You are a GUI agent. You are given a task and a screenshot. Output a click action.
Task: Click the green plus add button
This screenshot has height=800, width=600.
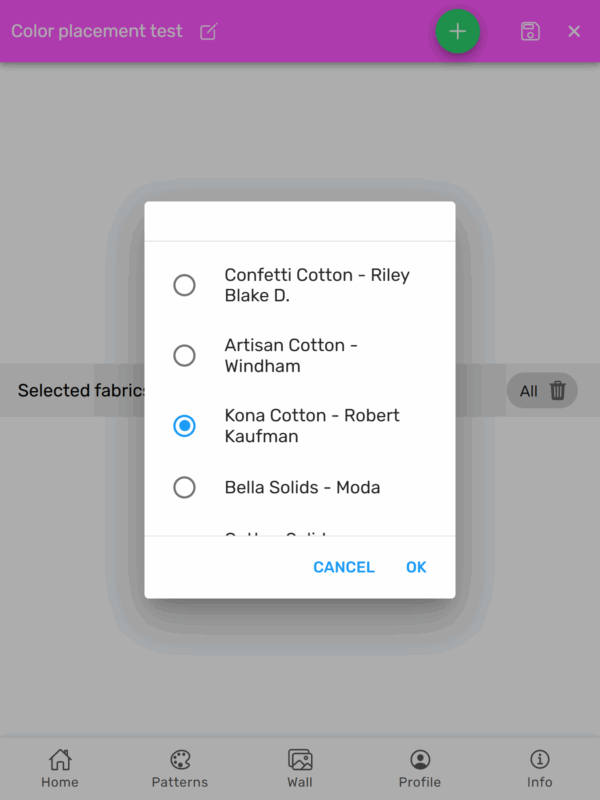point(458,31)
